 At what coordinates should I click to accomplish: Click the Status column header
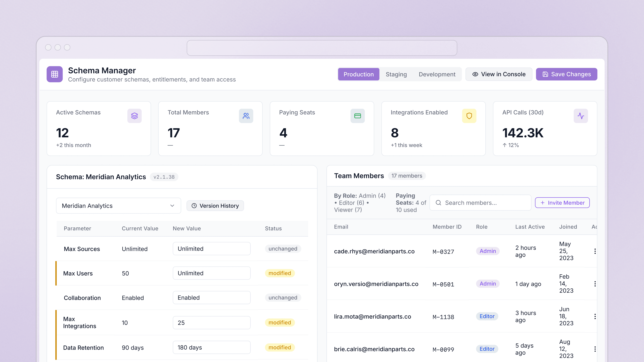pos(273,228)
